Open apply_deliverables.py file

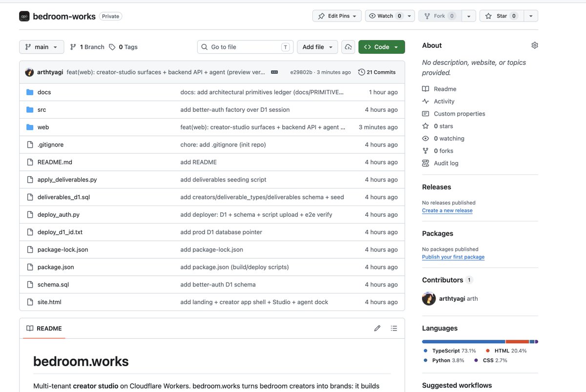pyautogui.click(x=67, y=180)
